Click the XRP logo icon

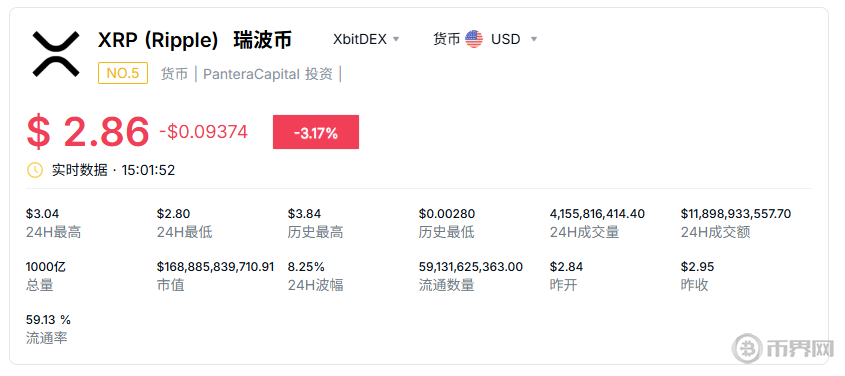(x=56, y=53)
